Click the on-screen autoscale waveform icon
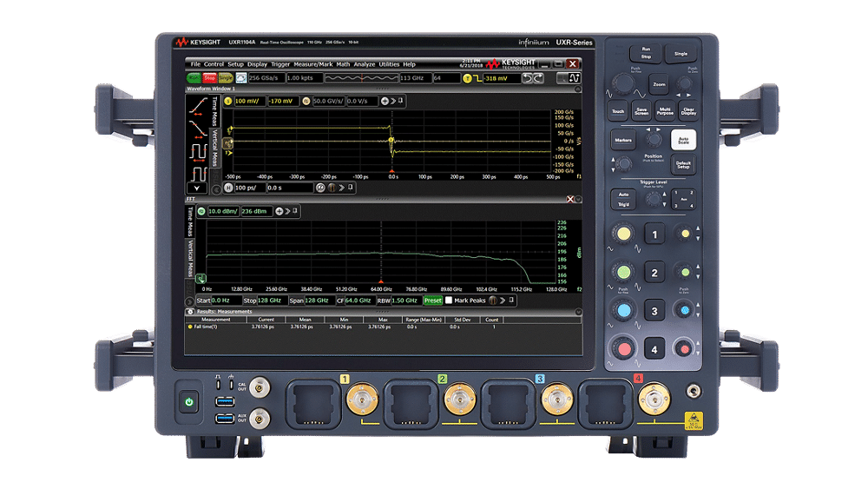Screen dimensions: 868x489 click(240, 78)
